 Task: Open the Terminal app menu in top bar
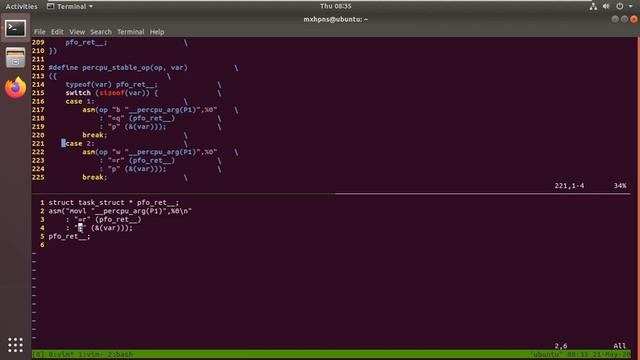pyautogui.click(x=70, y=6)
